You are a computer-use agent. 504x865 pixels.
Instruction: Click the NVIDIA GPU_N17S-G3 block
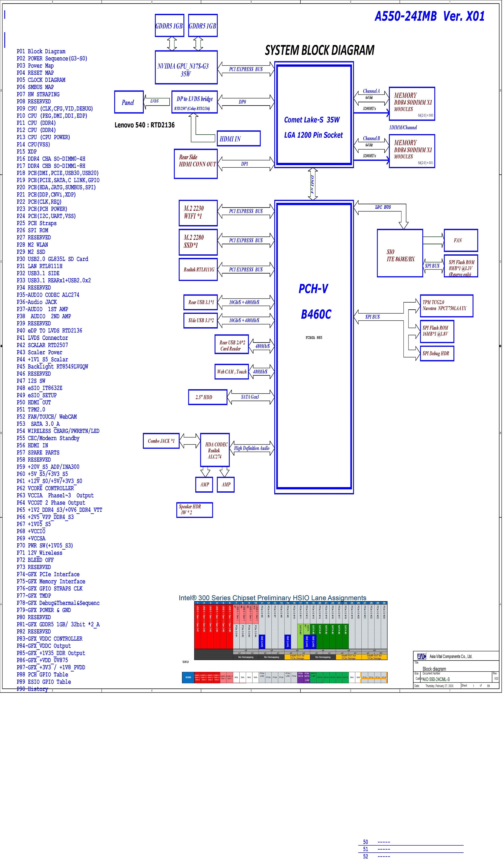point(186,68)
